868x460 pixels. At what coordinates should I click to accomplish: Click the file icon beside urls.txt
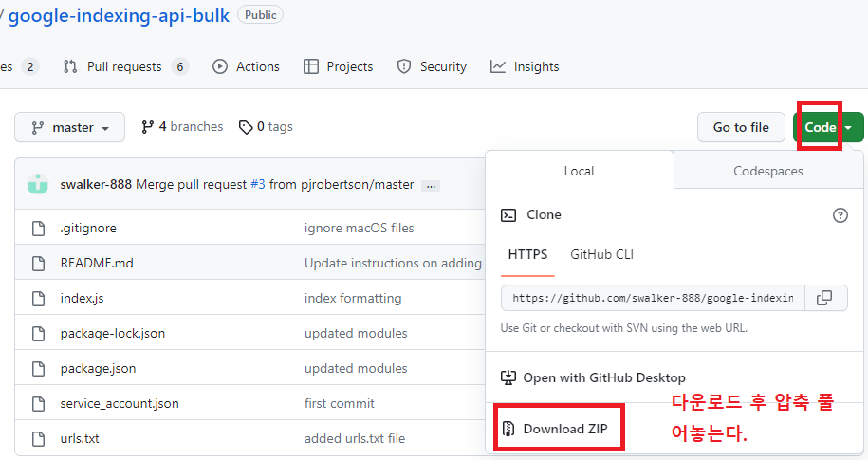pos(38,439)
